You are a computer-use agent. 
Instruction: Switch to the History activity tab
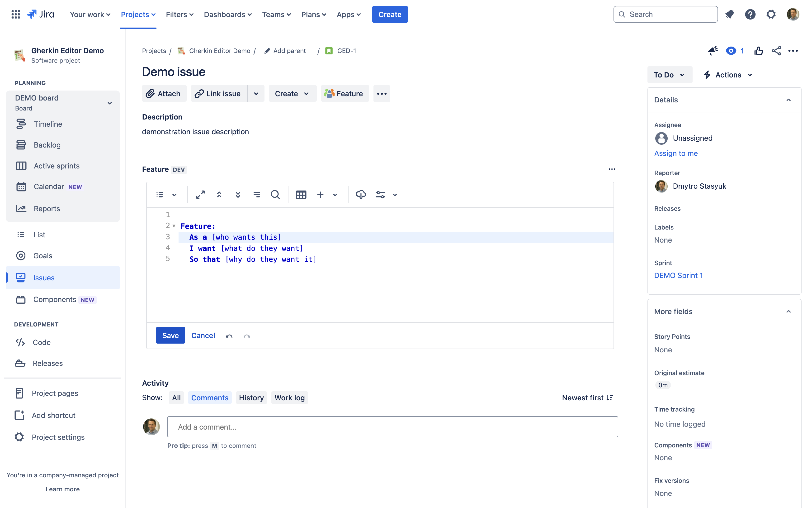(x=251, y=398)
